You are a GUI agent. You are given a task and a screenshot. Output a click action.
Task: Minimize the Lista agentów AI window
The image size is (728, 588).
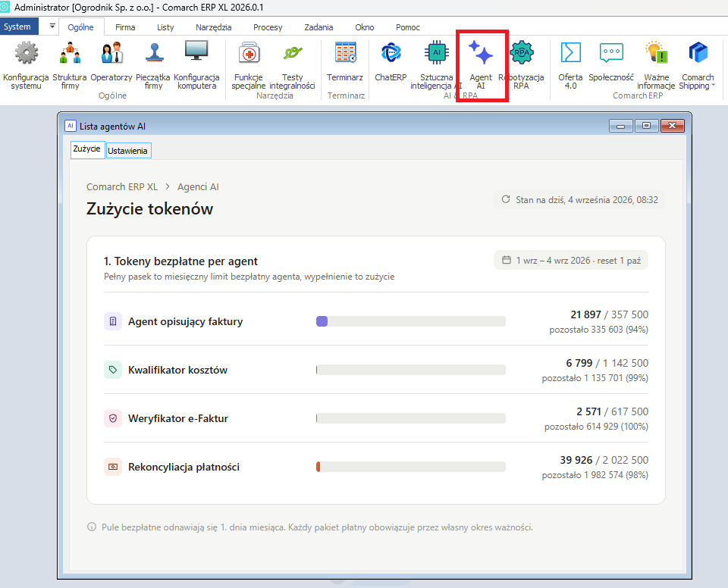(621, 126)
